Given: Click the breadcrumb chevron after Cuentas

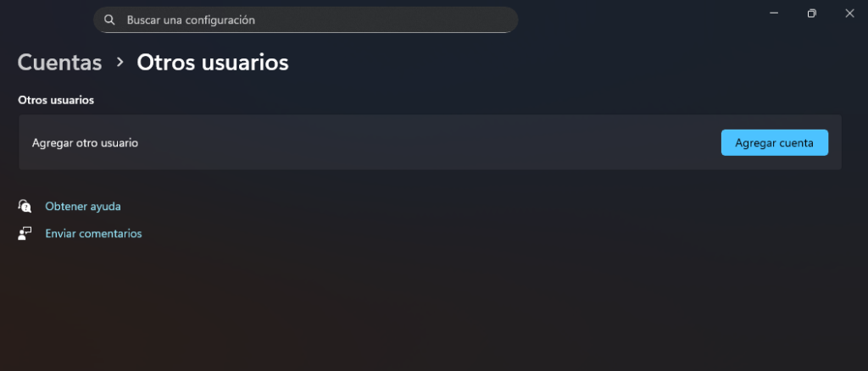Looking at the screenshot, I should pos(120,63).
